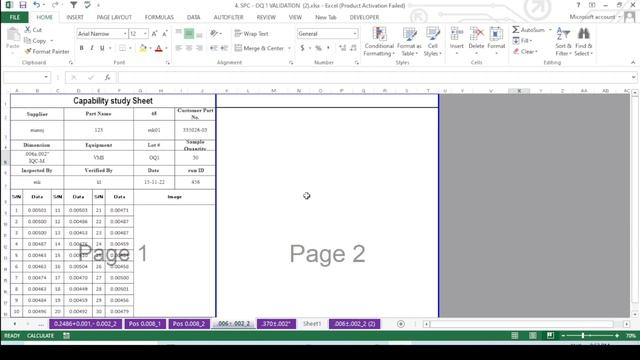
Task: Collapse the ribbon with the caret arrow
Action: coord(633,62)
